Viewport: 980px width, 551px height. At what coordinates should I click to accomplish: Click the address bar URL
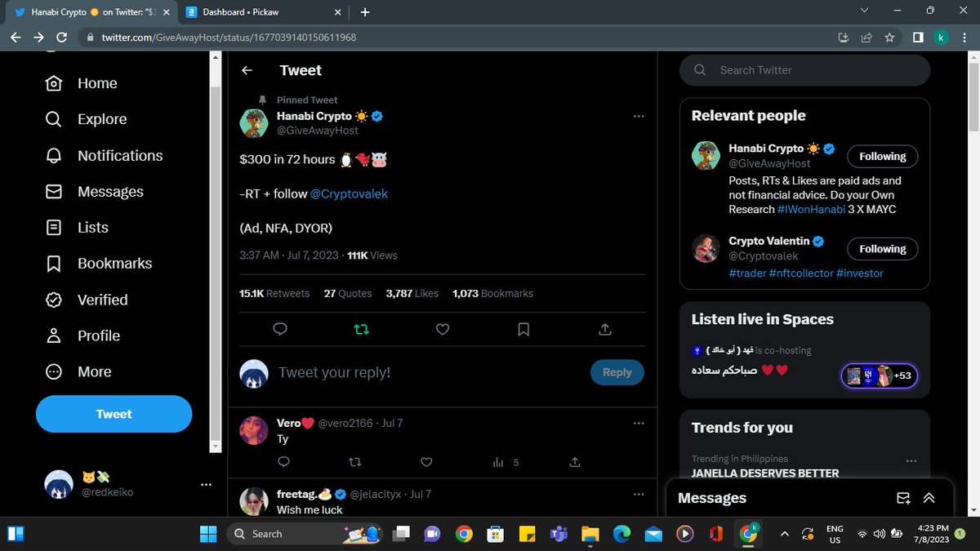(229, 38)
